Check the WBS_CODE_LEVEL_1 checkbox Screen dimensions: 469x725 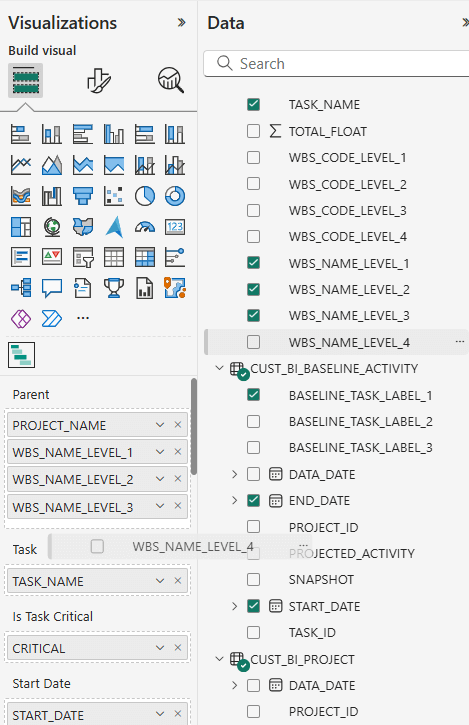(253, 158)
